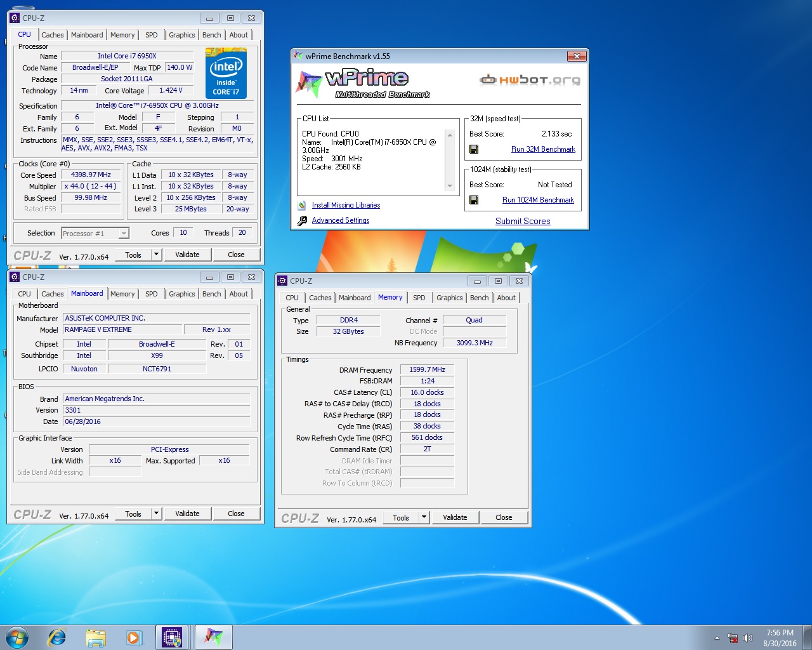This screenshot has width=812, height=650.
Task: Show hidden system tray icons
Action: click(x=717, y=638)
